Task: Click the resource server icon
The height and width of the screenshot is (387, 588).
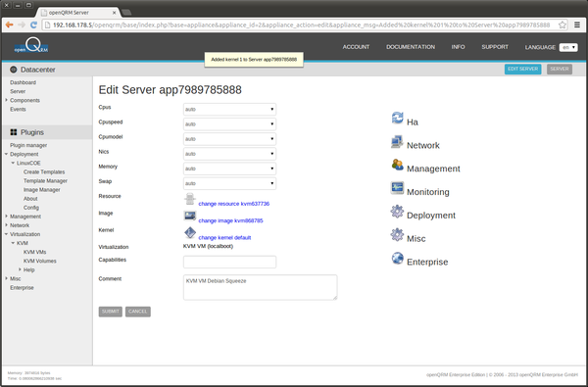Action: pyautogui.click(x=190, y=199)
